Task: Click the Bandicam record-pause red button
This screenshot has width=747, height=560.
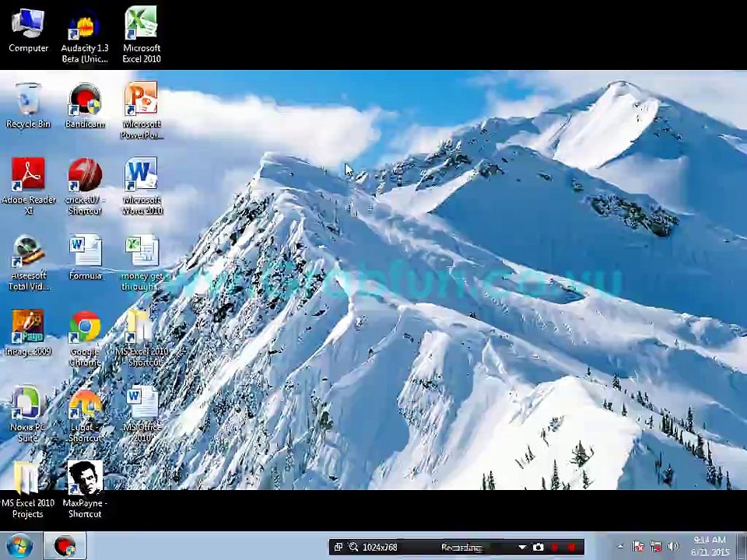Action: tap(555, 548)
